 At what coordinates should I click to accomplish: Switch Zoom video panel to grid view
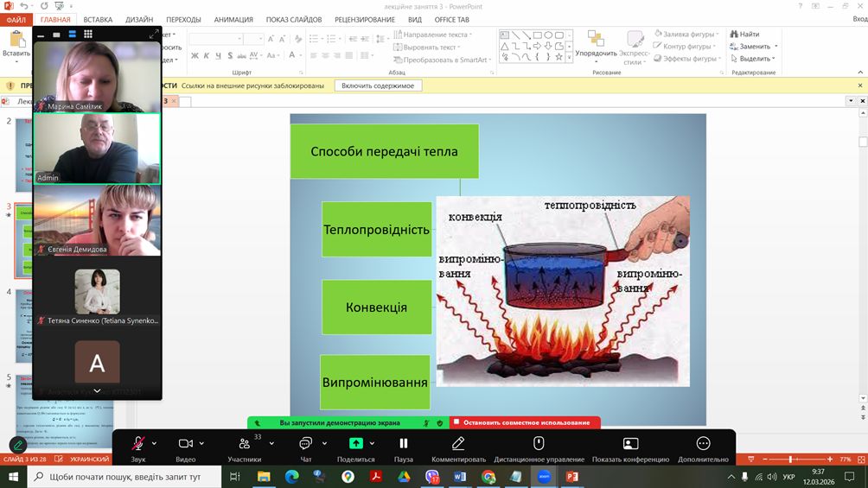(88, 35)
